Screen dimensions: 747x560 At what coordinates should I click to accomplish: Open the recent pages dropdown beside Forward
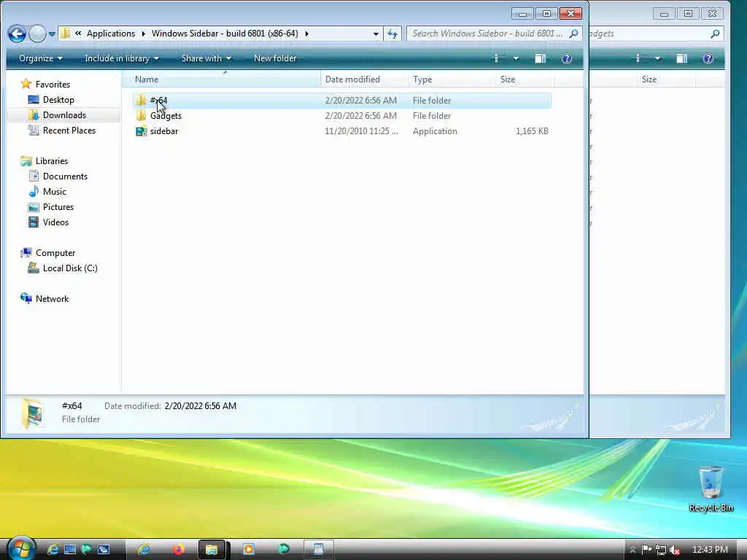pyautogui.click(x=52, y=34)
